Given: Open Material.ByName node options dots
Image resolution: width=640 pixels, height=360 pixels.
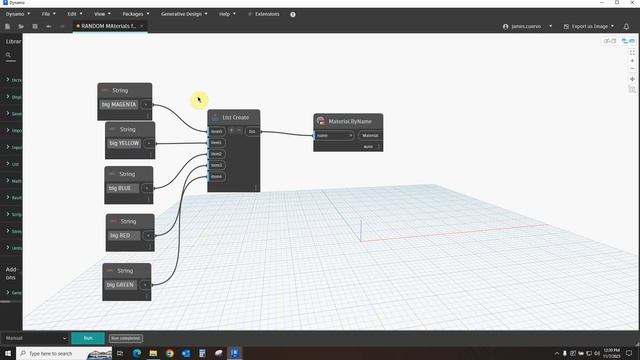Looking at the screenshot, I should pos(379,147).
